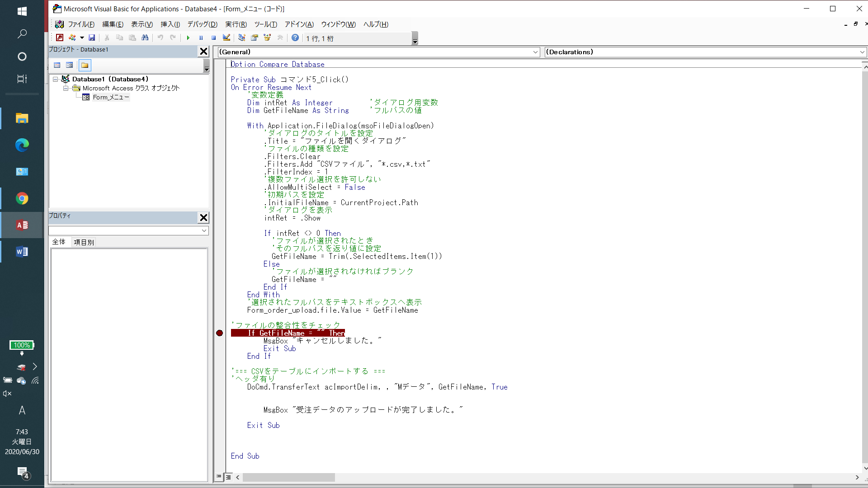Viewport: 868px width, 488px height.
Task: Open the (General) object dropdown
Action: pyautogui.click(x=535, y=52)
